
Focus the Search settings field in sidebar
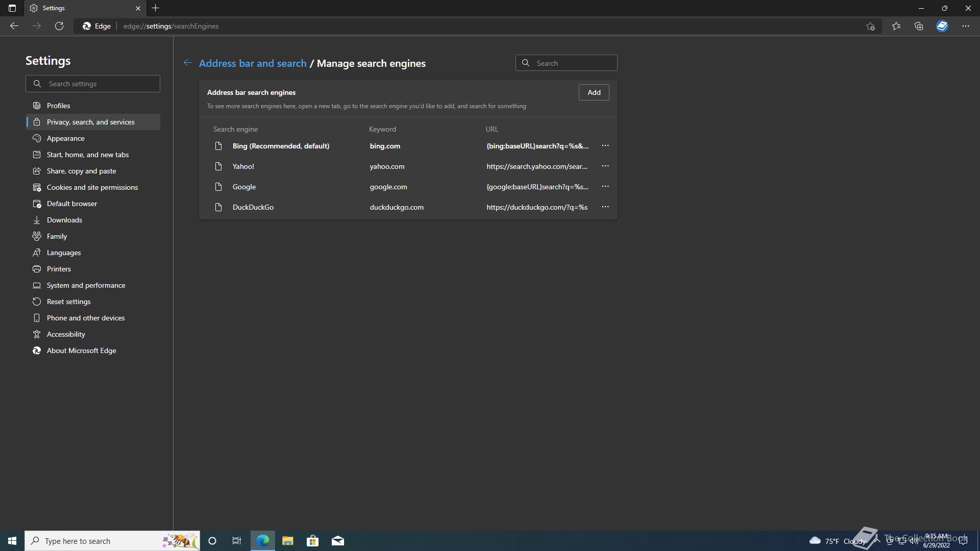pyautogui.click(x=93, y=84)
